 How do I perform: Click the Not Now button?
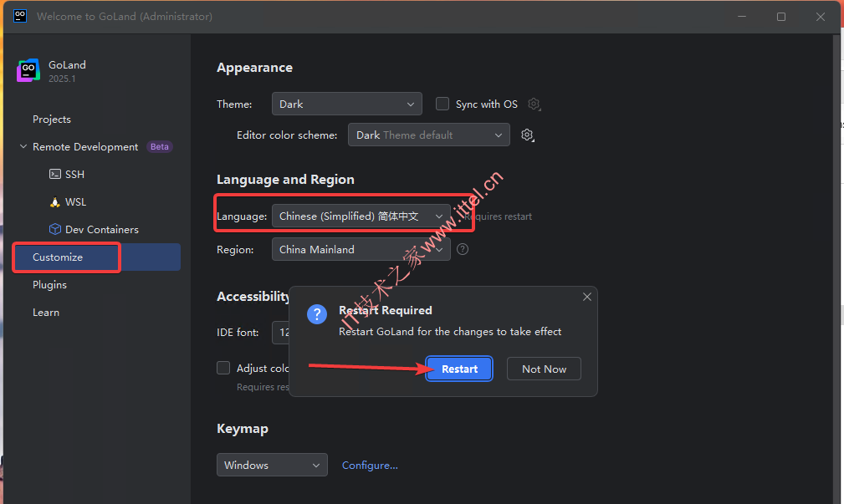coord(544,369)
